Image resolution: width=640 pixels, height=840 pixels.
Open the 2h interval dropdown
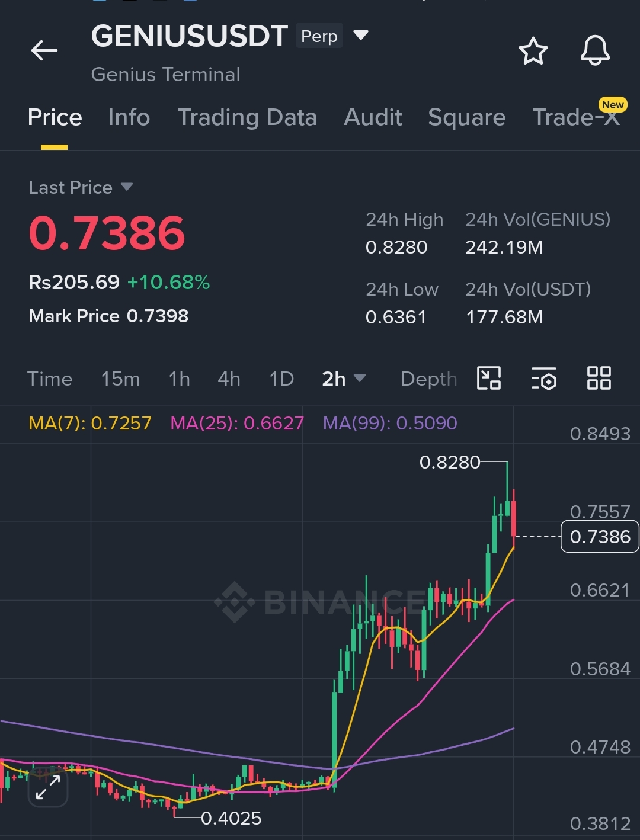click(x=344, y=379)
